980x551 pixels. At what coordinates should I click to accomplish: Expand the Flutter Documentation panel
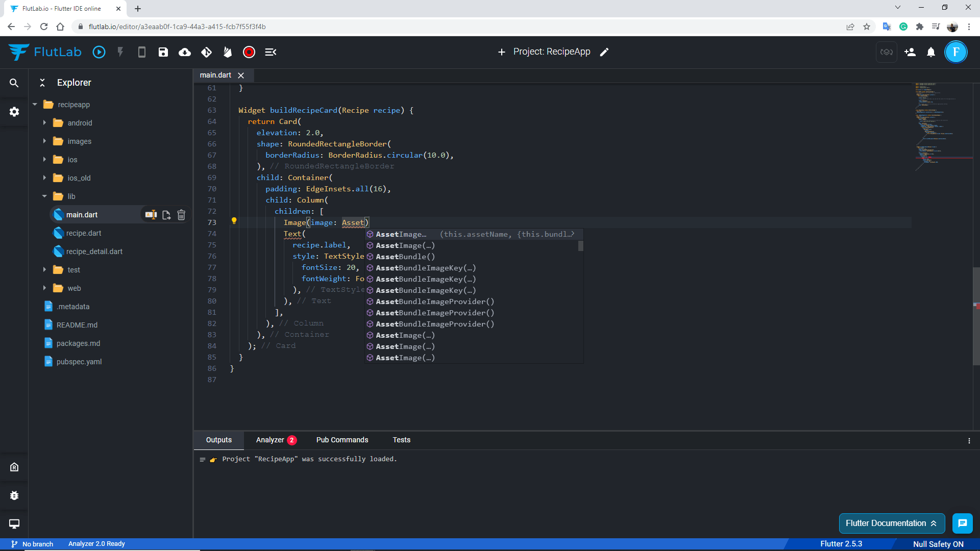pos(891,523)
